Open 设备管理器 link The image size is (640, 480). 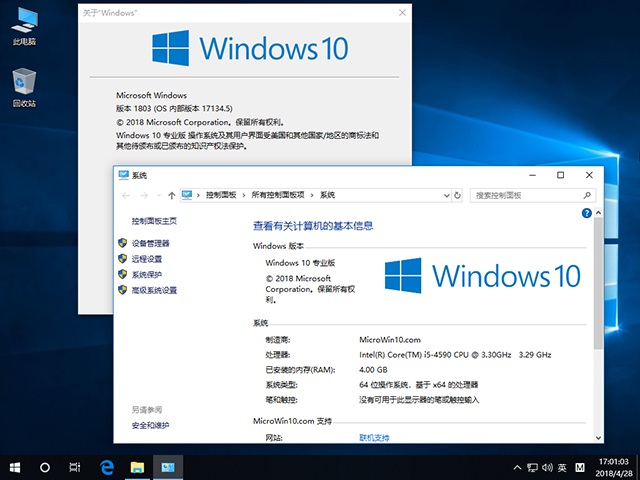[x=150, y=243]
